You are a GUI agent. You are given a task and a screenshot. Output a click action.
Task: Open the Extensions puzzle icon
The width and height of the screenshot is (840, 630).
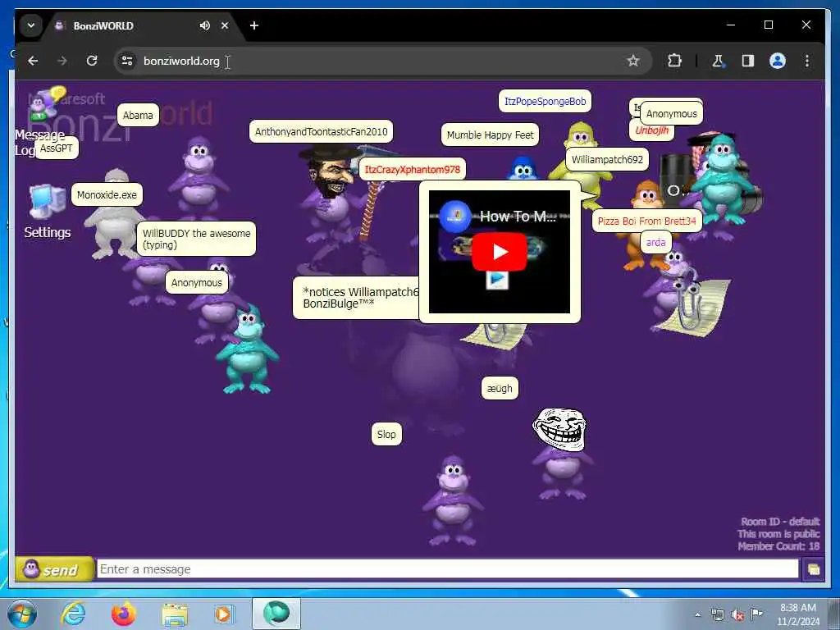(674, 61)
